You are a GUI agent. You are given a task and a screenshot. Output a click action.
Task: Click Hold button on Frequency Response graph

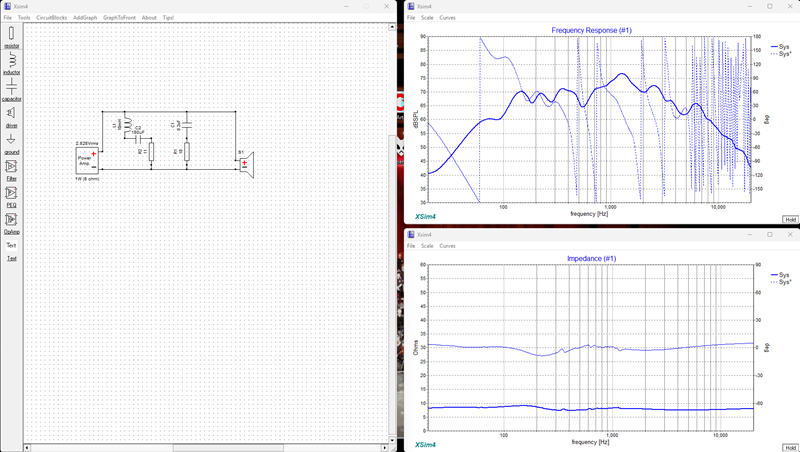point(790,219)
